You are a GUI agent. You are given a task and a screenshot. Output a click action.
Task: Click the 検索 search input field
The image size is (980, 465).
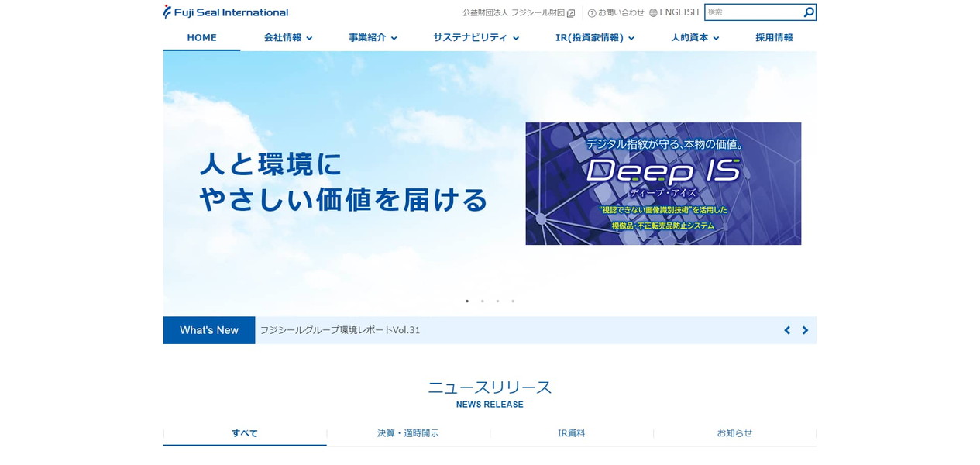(753, 12)
